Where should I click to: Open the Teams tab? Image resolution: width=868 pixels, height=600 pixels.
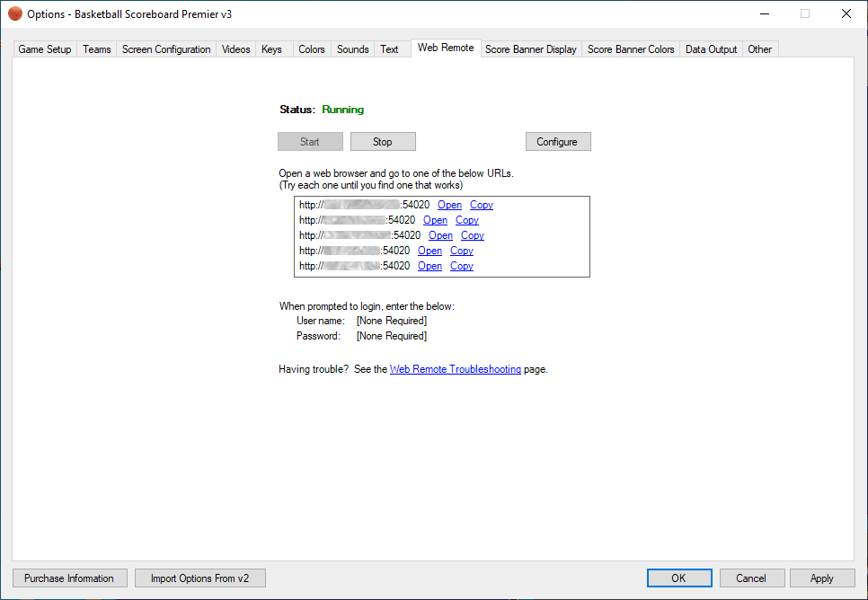tap(97, 49)
